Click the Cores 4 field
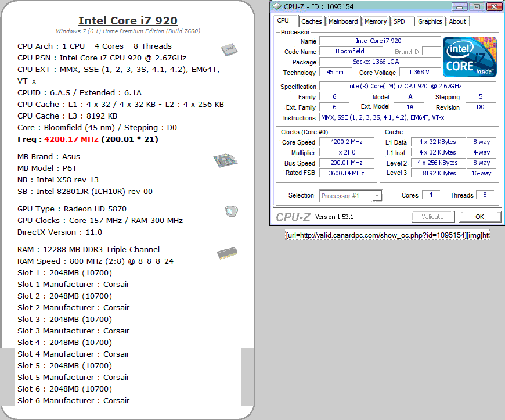Image resolution: width=505 pixels, height=420 pixels. tap(431, 195)
